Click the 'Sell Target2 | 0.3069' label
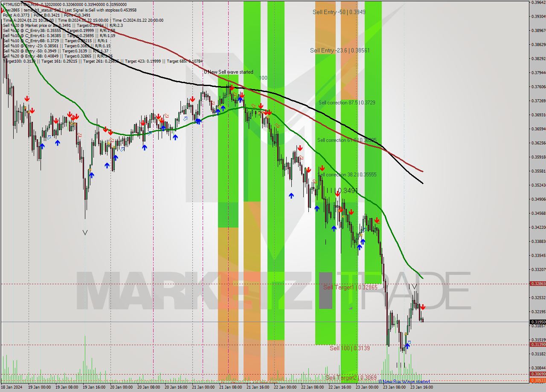The image size is (546, 392). click(351, 378)
